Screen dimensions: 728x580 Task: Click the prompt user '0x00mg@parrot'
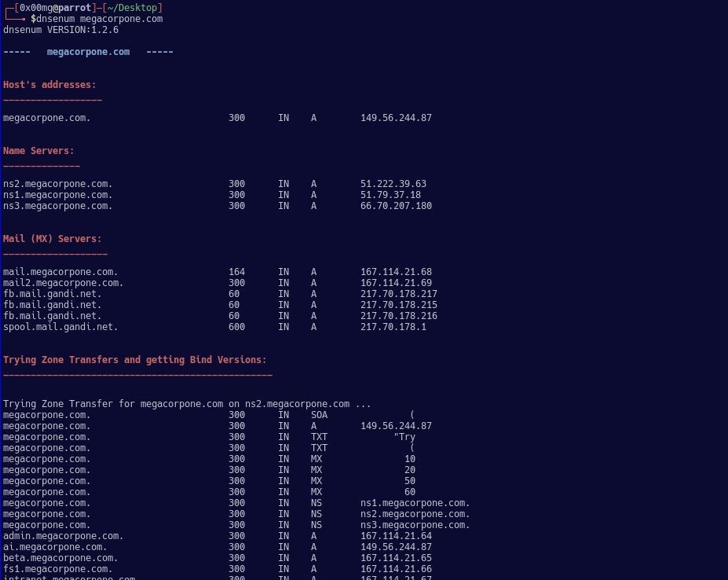[55, 8]
